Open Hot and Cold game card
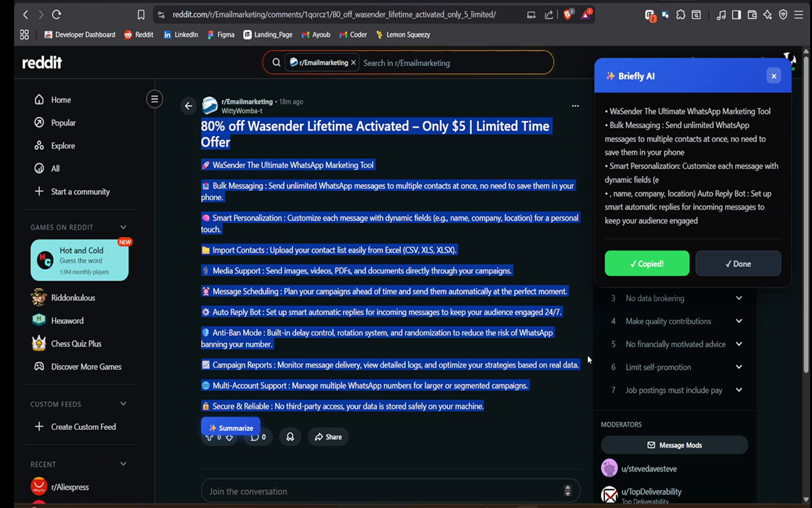Screen dimensions: 812x508 (x=79, y=260)
